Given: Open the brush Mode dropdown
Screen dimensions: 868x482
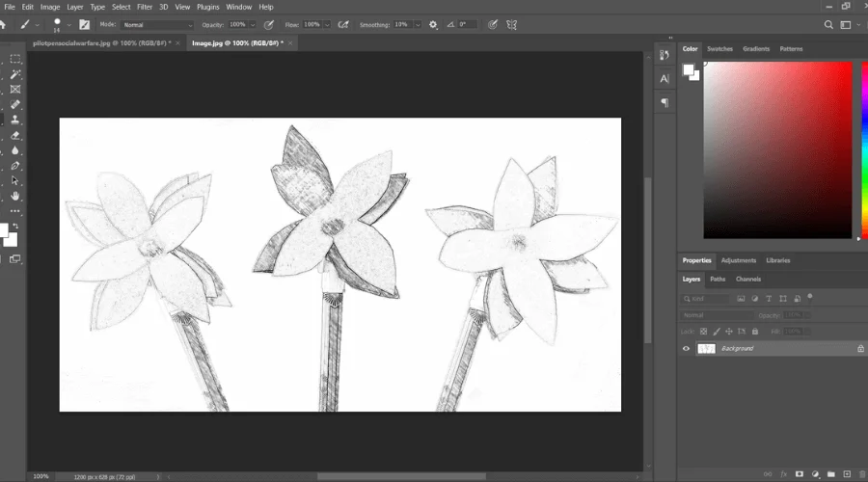Looking at the screenshot, I should click(157, 25).
